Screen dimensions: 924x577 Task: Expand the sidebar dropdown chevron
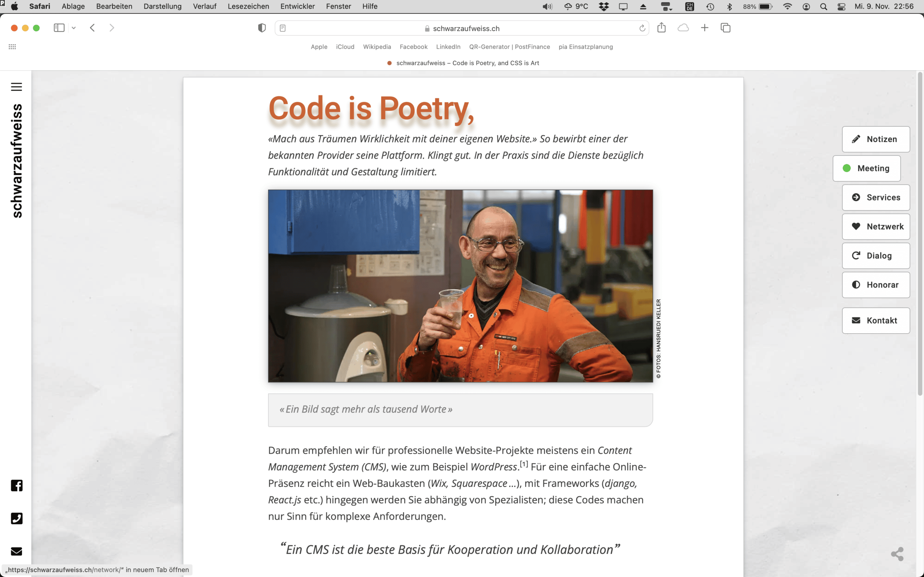point(74,28)
